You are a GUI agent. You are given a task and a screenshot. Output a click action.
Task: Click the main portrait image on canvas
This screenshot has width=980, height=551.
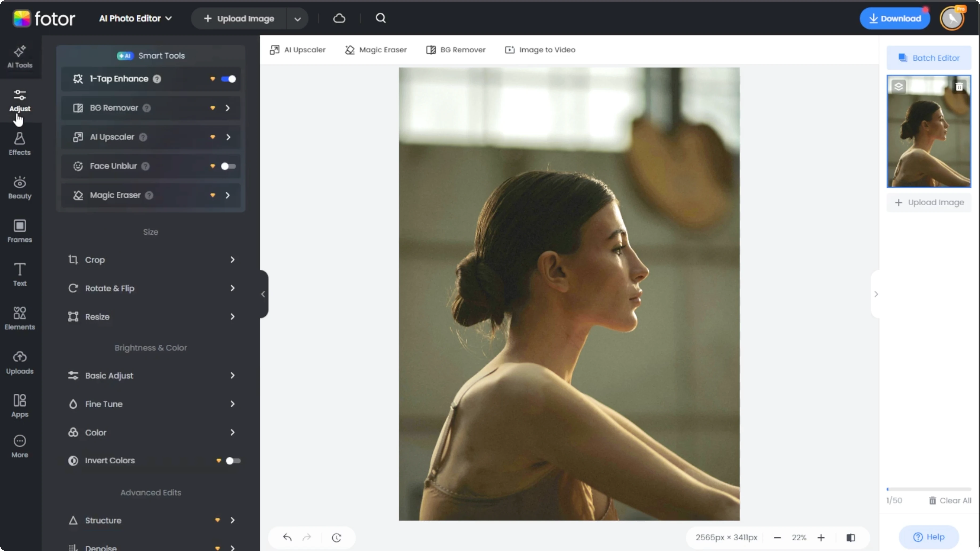click(569, 294)
